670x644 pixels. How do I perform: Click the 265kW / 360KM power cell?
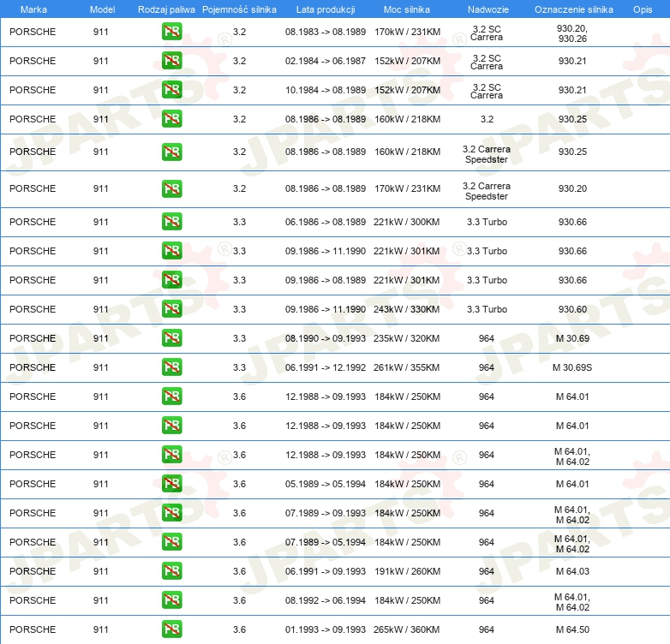coord(406,629)
